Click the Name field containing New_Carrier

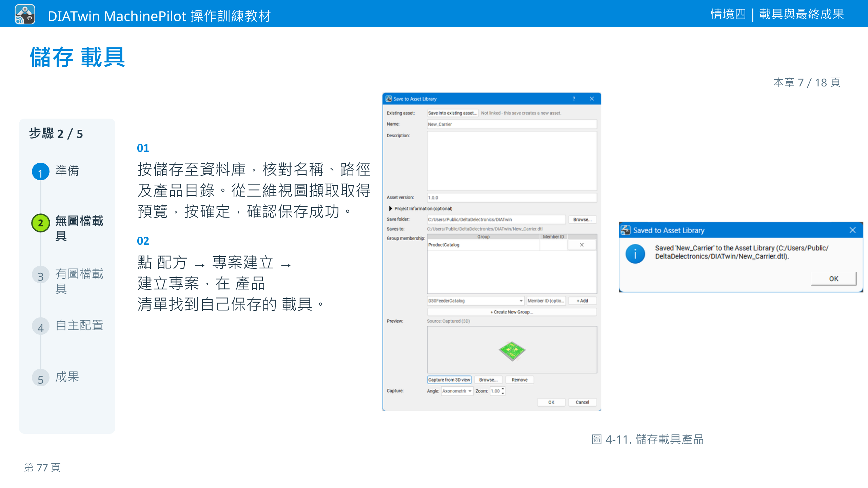[512, 124]
